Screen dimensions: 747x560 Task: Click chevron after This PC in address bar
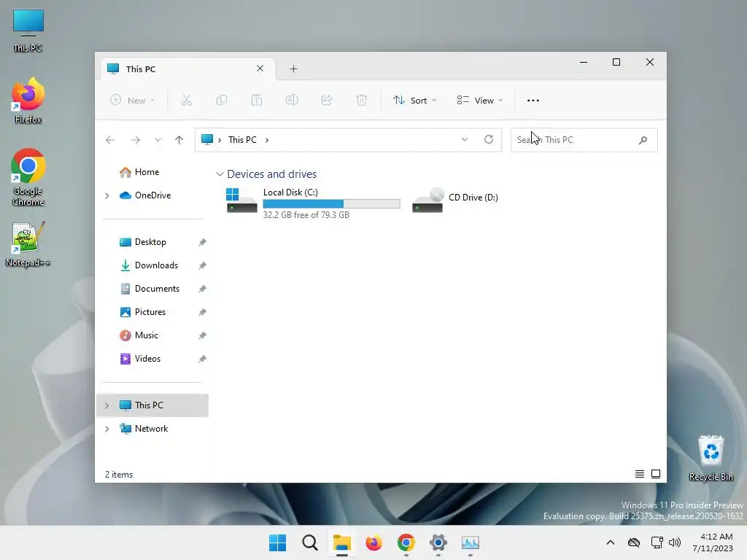tap(267, 140)
